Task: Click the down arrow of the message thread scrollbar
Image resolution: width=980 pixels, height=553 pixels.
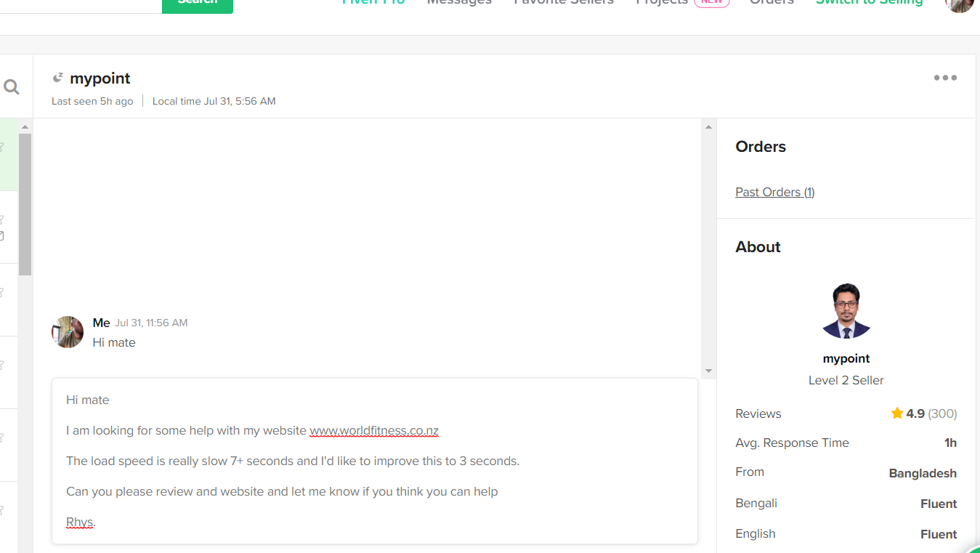Action: [708, 371]
